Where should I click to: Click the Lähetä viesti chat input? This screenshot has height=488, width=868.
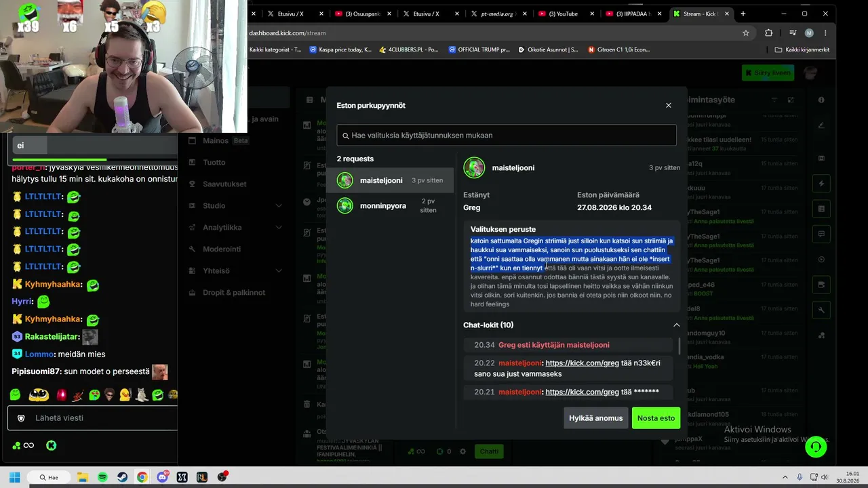[93, 418]
